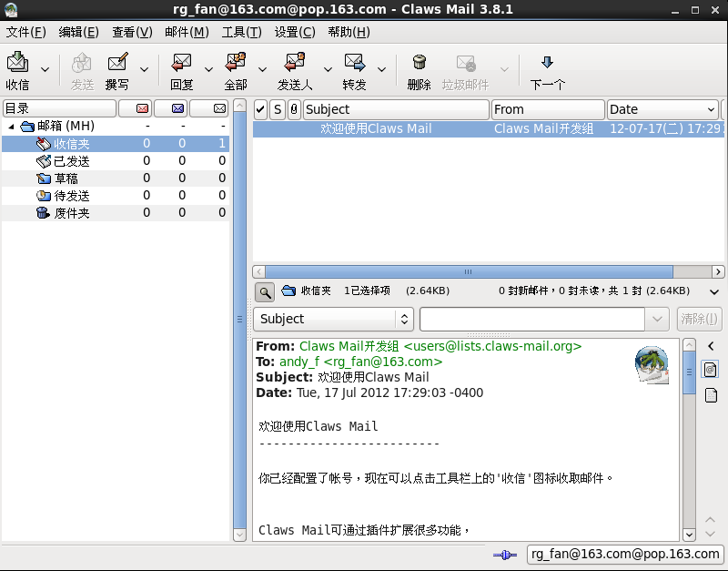The width and height of the screenshot is (728, 571).
Task: Click the total messages column envelope icon
Action: [219, 108]
